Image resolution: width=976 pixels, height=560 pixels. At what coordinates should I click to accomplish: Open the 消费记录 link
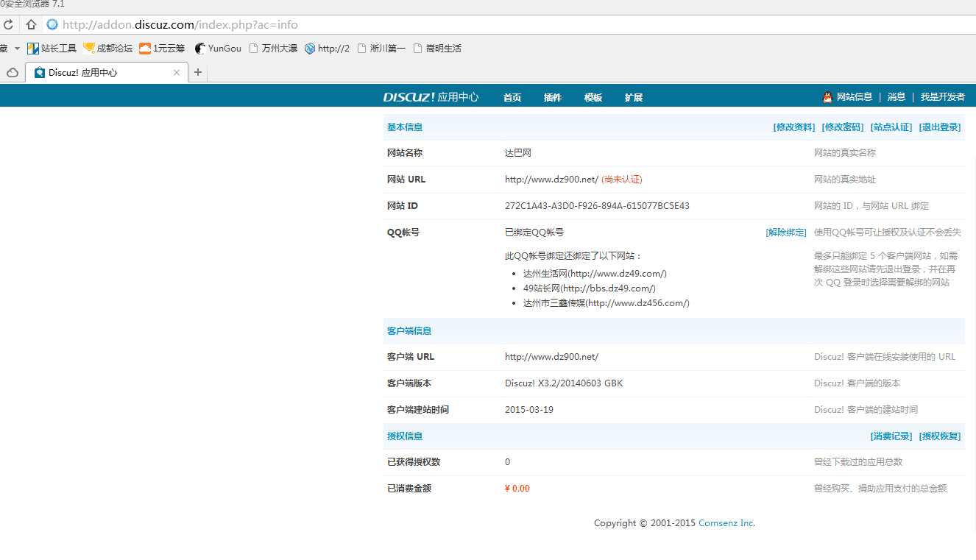891,436
